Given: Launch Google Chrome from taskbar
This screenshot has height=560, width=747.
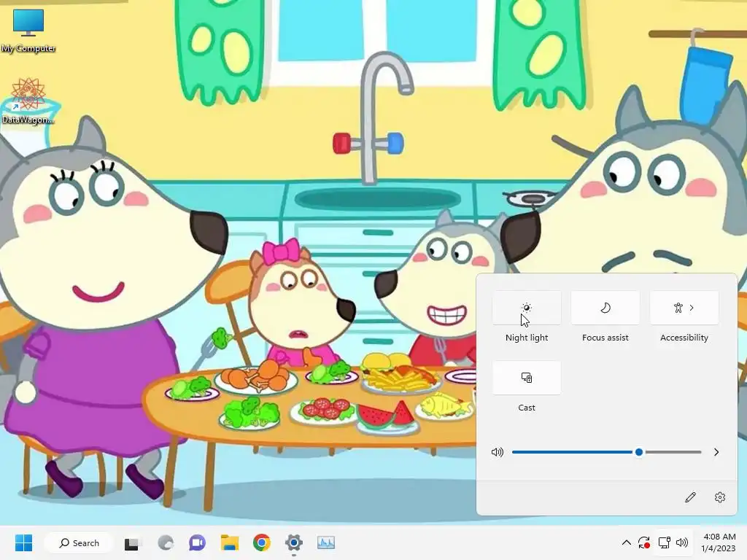Looking at the screenshot, I should [262, 542].
